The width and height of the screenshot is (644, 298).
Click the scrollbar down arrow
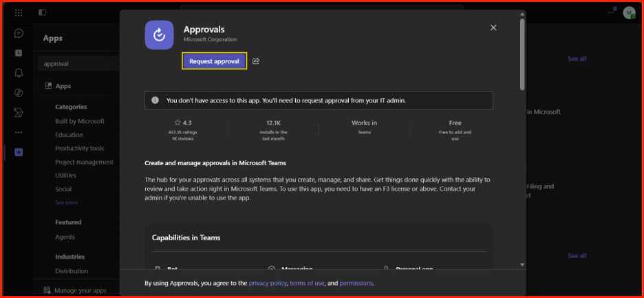[x=522, y=265]
